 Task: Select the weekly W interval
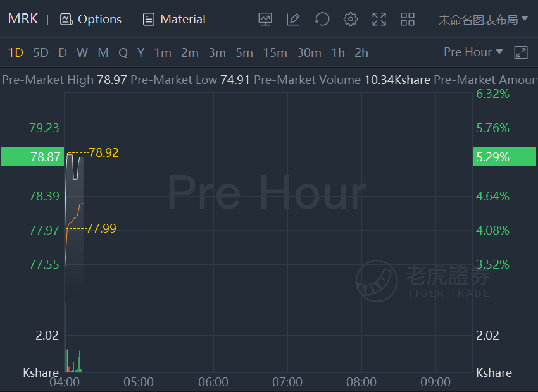[82, 52]
